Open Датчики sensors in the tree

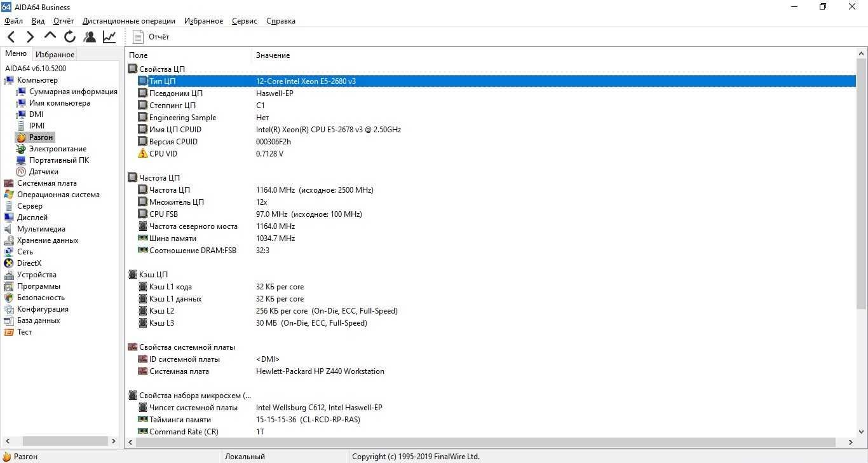(x=43, y=172)
